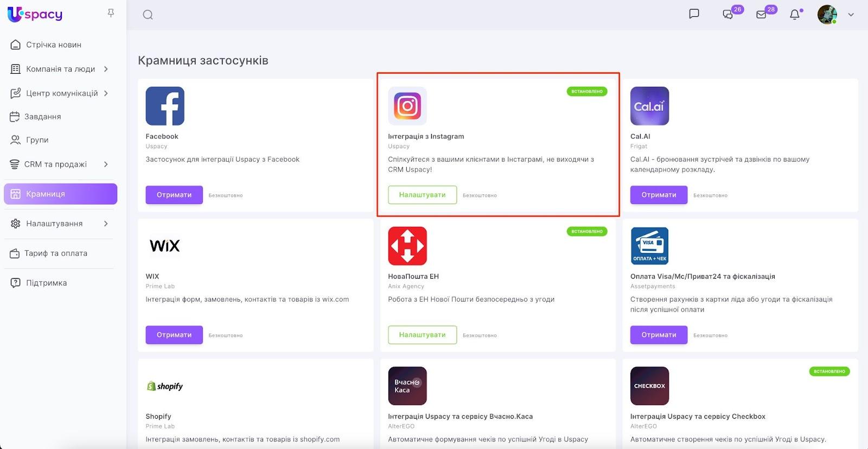Click Налаштувати for Instagram integration
868x449 pixels.
click(x=422, y=195)
